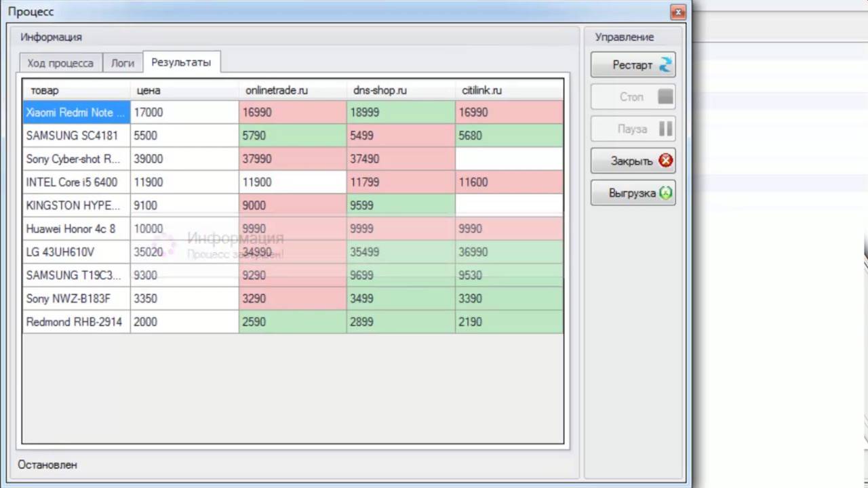868x488 pixels.
Task: Click citilink cell 3390
Action: pyautogui.click(x=509, y=298)
